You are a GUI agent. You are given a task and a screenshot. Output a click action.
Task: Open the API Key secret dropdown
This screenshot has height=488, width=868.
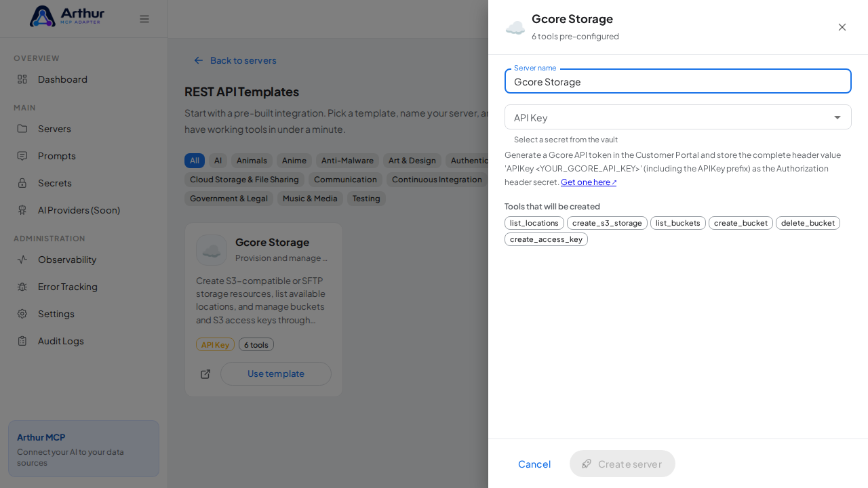click(x=678, y=117)
